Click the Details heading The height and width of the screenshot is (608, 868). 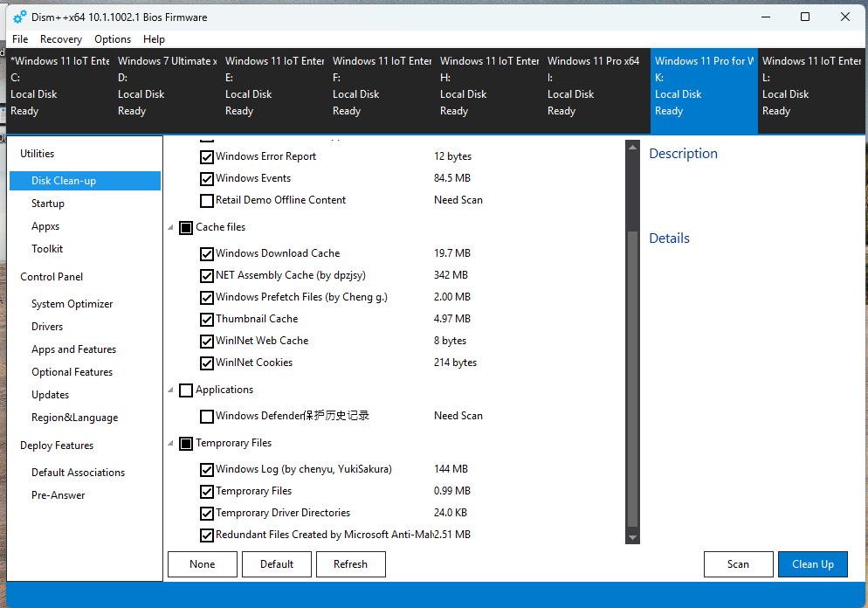point(669,238)
